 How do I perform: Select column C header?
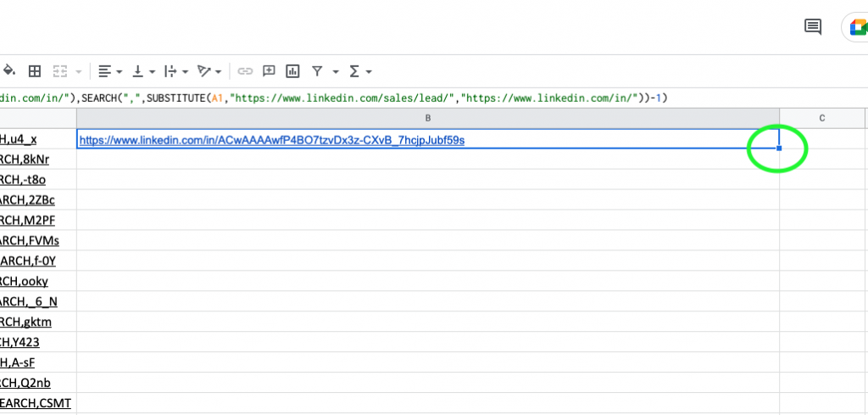click(821, 118)
